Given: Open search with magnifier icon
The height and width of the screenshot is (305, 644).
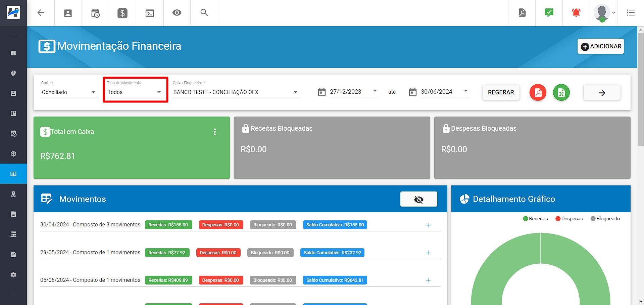Looking at the screenshot, I should [204, 13].
